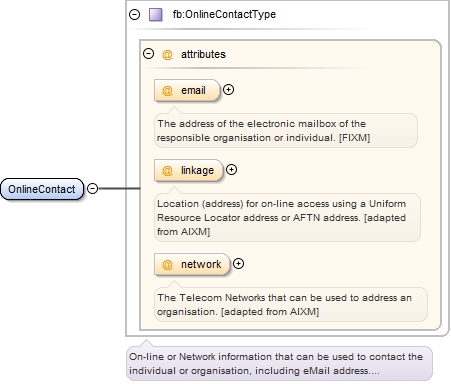The width and height of the screenshot is (451, 384).
Task: Expand the network attribute details
Action: pyautogui.click(x=238, y=264)
